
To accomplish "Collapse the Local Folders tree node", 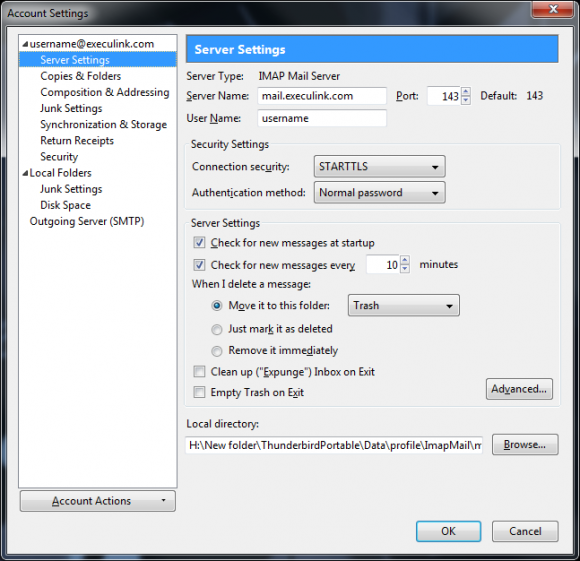I will coord(25,173).
